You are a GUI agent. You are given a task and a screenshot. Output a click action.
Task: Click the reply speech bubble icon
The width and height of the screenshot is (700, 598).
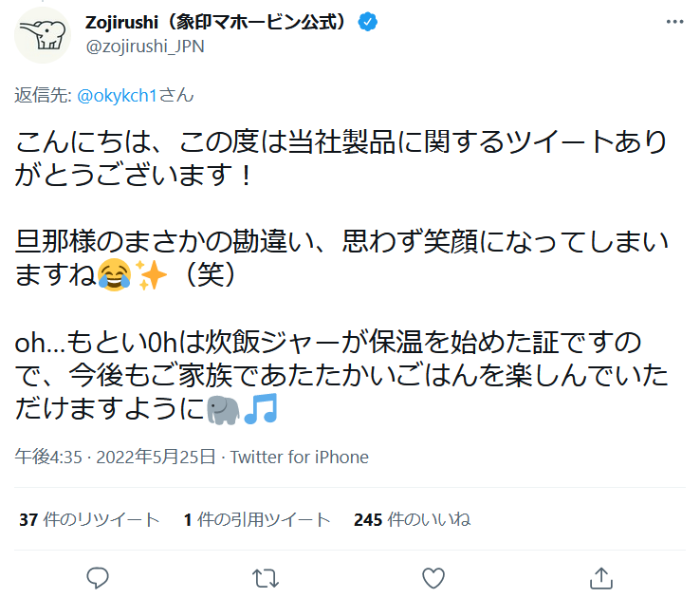point(99,576)
